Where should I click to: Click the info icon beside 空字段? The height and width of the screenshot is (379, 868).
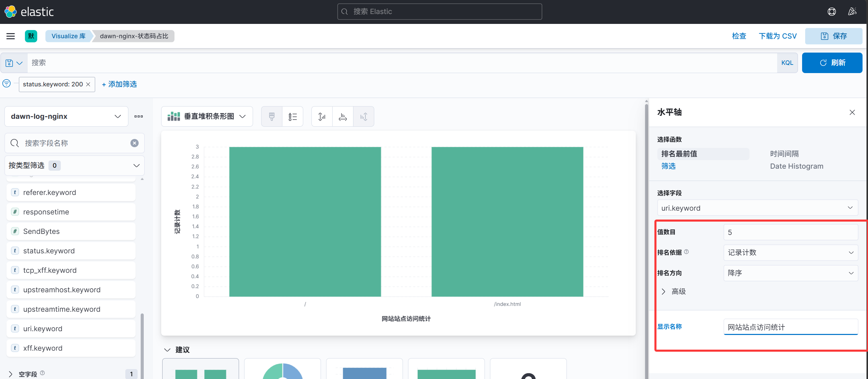42,373
